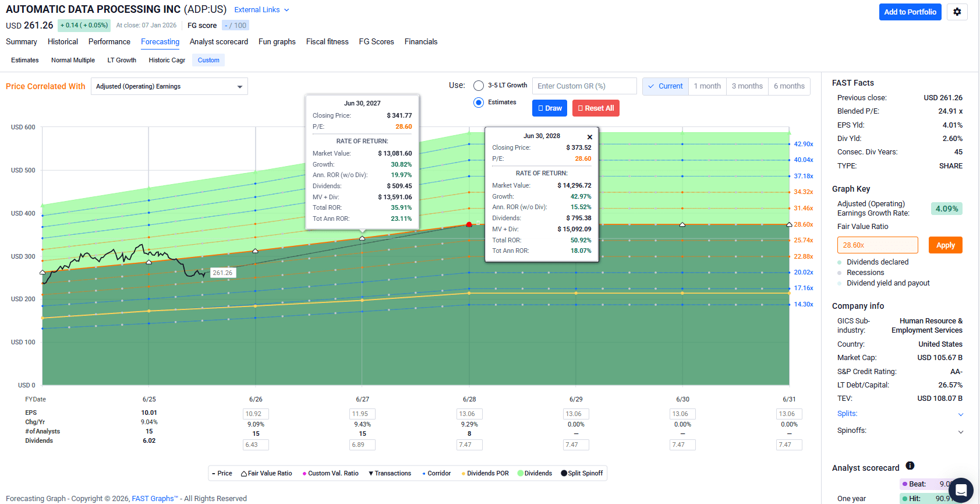Close the Jun 30, 2028 tooltip
Viewport: 980px width, 504px height.
point(589,137)
